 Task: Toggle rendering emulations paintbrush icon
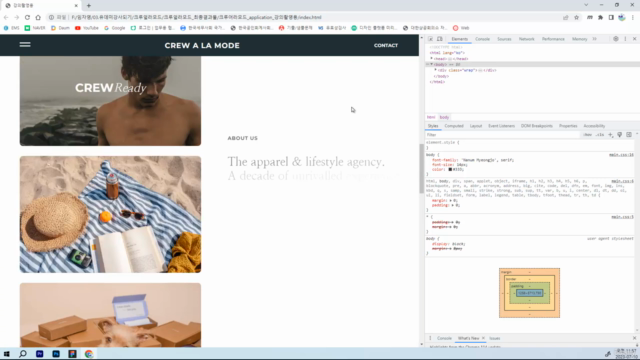(x=620, y=135)
